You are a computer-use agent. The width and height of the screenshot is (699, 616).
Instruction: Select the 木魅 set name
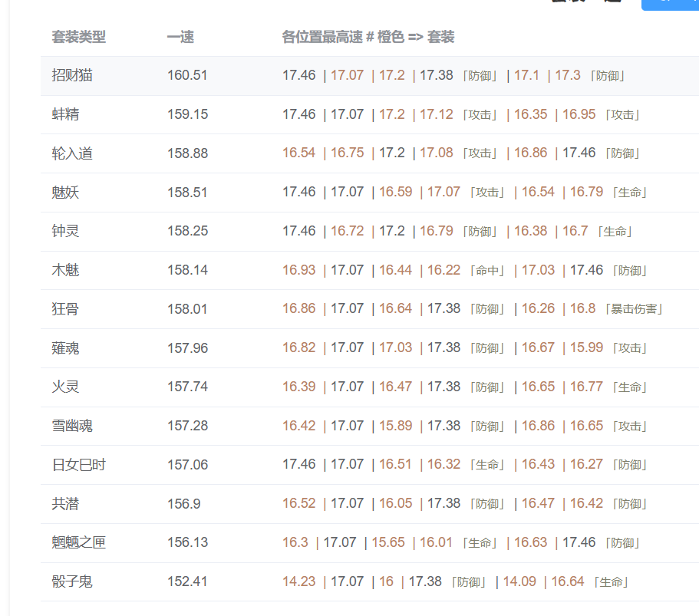click(x=65, y=270)
